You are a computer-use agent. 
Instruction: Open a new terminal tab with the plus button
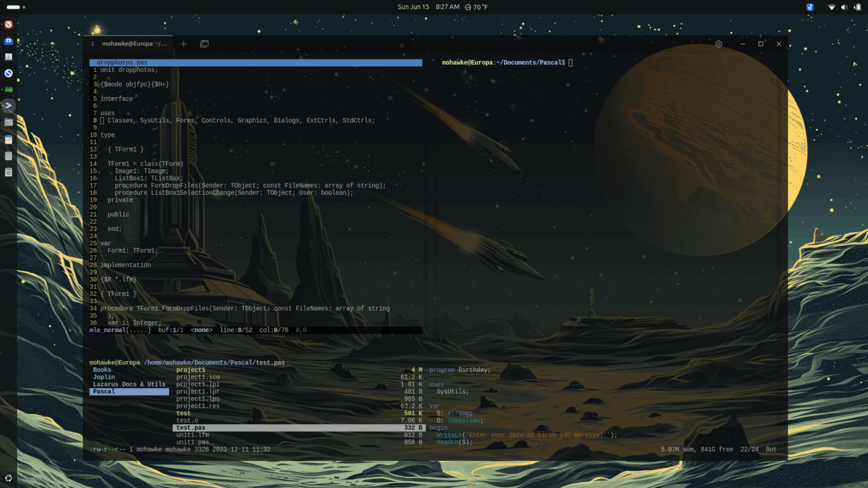pyautogui.click(x=183, y=43)
